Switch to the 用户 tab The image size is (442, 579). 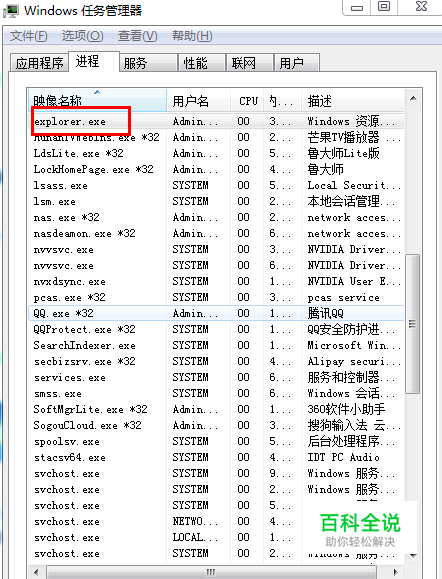click(297, 63)
